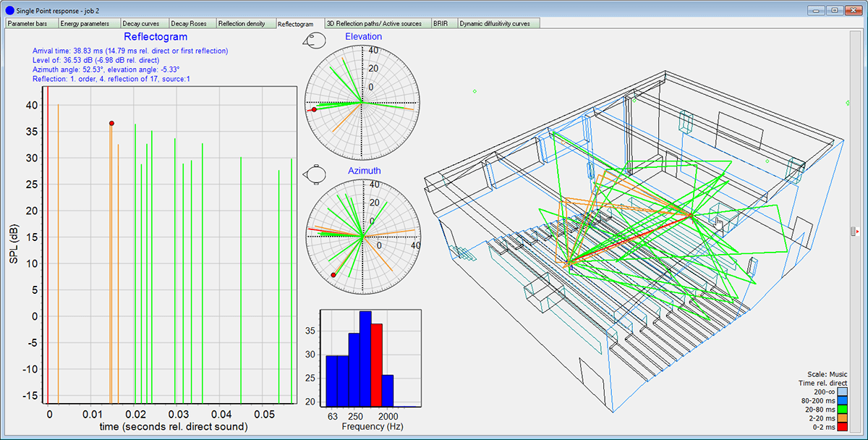Viewport: 868px width, 440px height.
Task: Click the blue application icon in title bar
Action: pyautogui.click(x=9, y=12)
